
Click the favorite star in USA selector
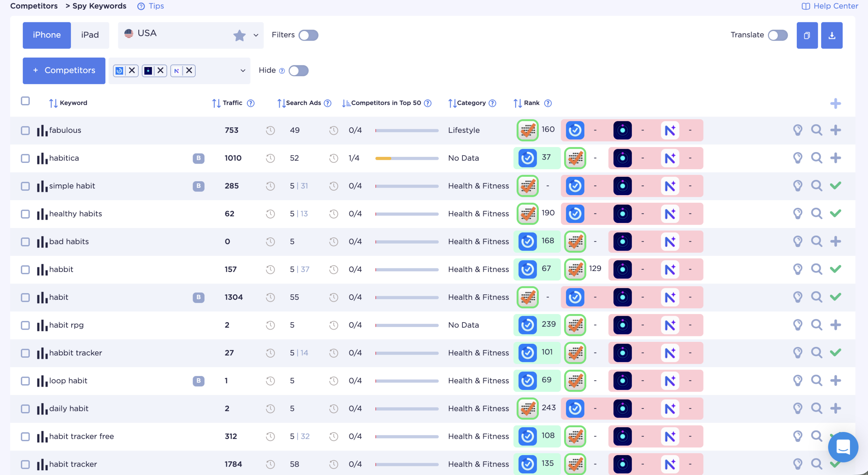click(239, 35)
